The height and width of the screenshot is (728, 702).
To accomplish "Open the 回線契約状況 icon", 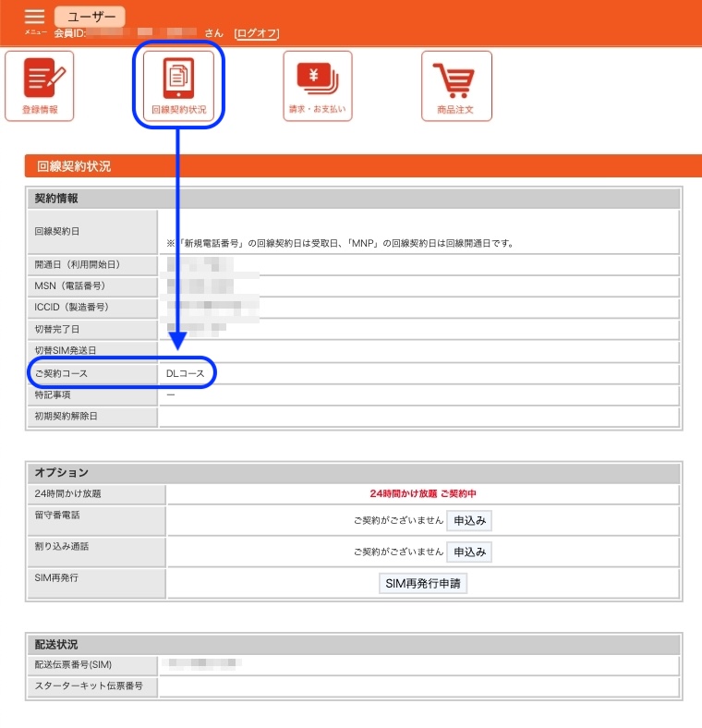I will click(179, 86).
